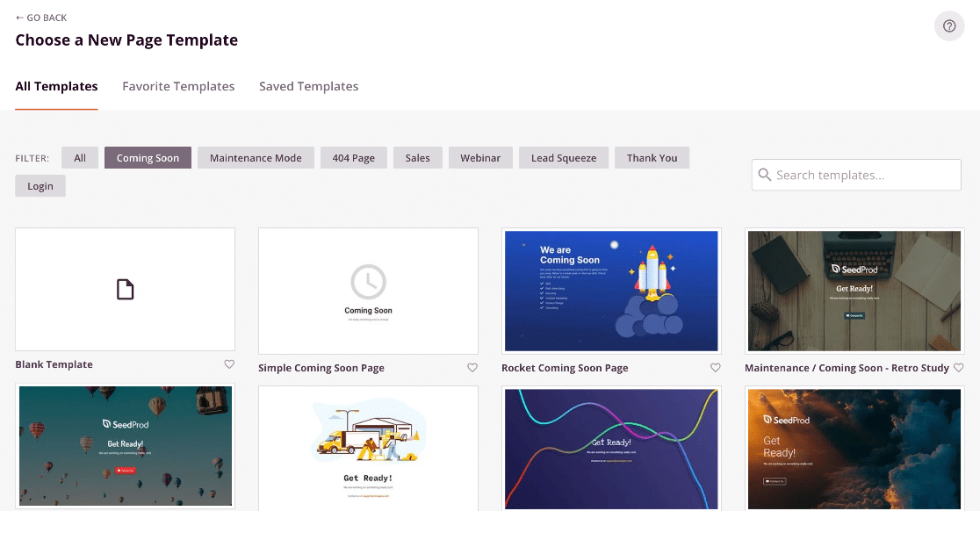Click the blank page icon in Blank Template

pyautogui.click(x=125, y=289)
